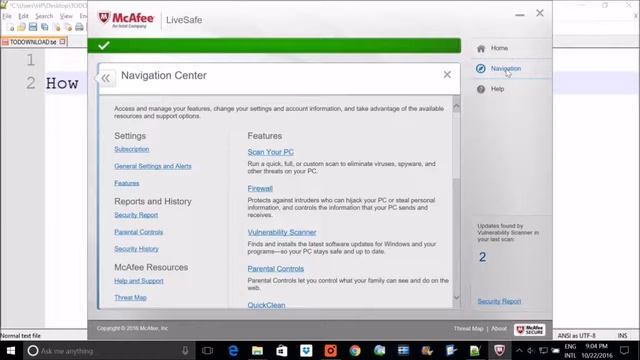Minimize the McAfee LiveSafe window
The image size is (640, 360).
(x=520, y=14)
